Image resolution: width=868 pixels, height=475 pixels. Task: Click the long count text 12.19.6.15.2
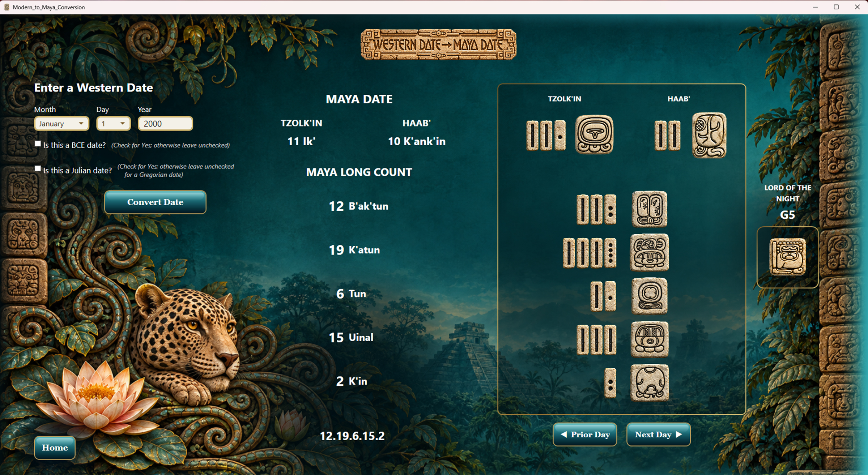352,436
